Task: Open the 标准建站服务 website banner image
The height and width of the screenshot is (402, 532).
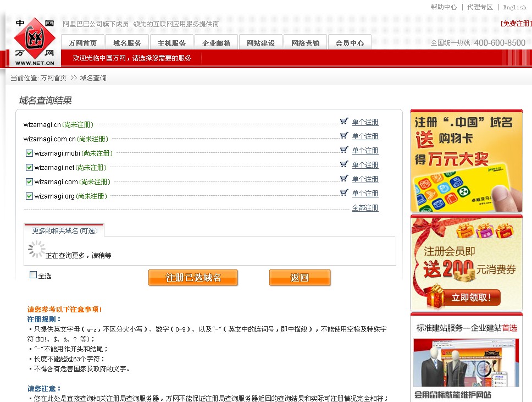Action: [x=466, y=362]
